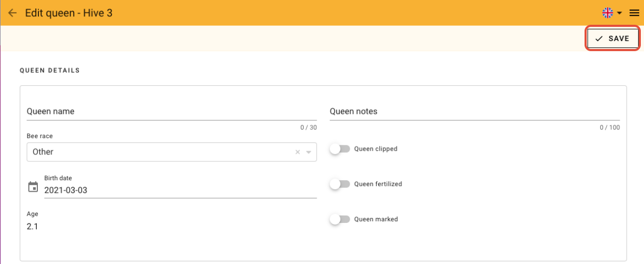Screen dimensions: 644x264
Task: Click the Bee race value Other
Action: 43,152
